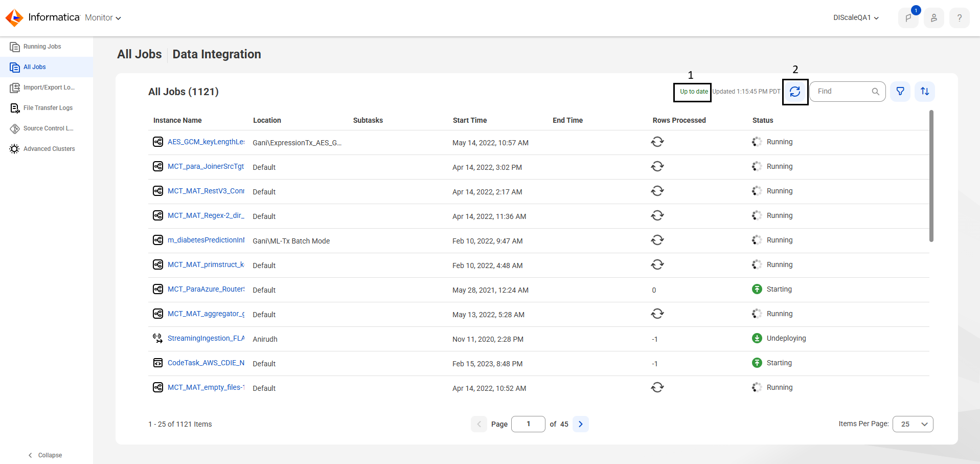Open the StreamingIngestion_FLA job link
Screen dimensions: 980x464
[206, 338]
